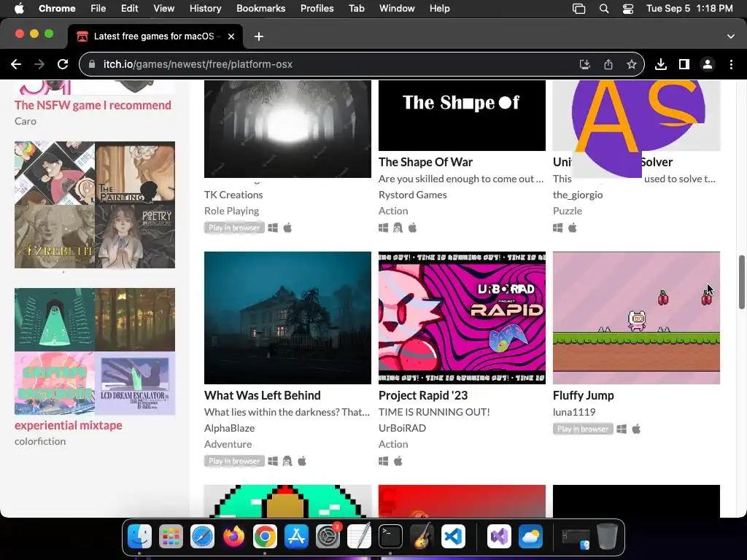Open Fluffy Jump title link
Screen dimensions: 747x560
pos(583,395)
